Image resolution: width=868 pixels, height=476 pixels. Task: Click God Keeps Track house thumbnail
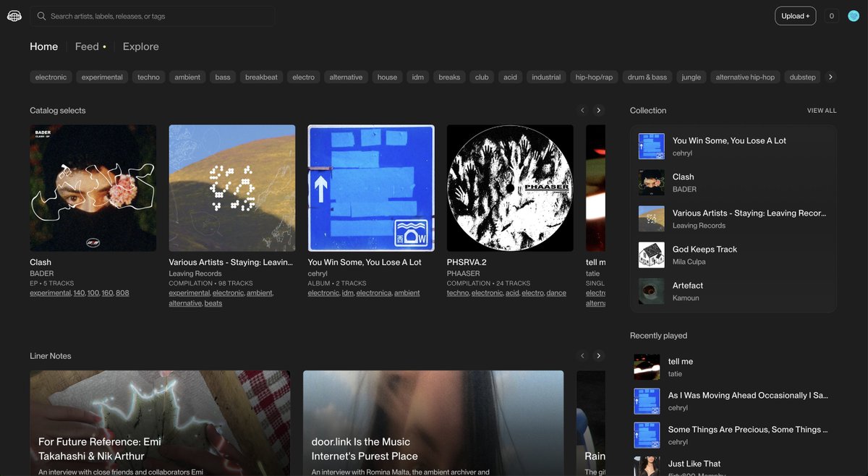[651, 255]
